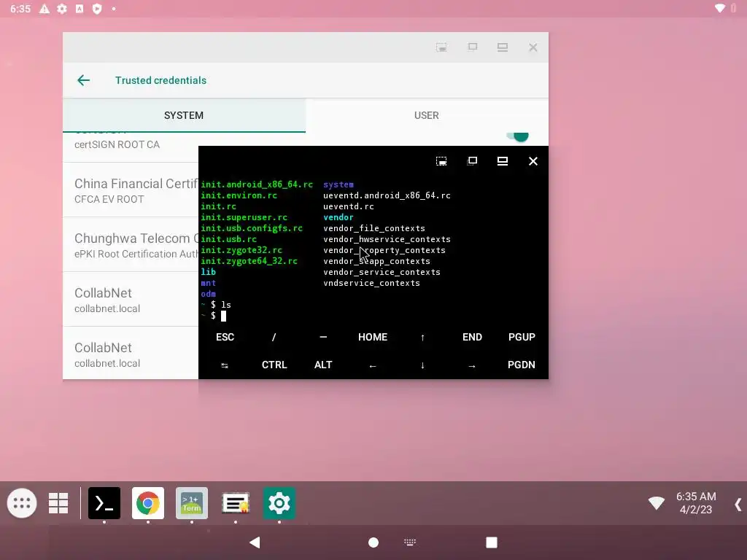Click vndservice_contexts in terminal output
The width and height of the screenshot is (747, 560).
(371, 283)
